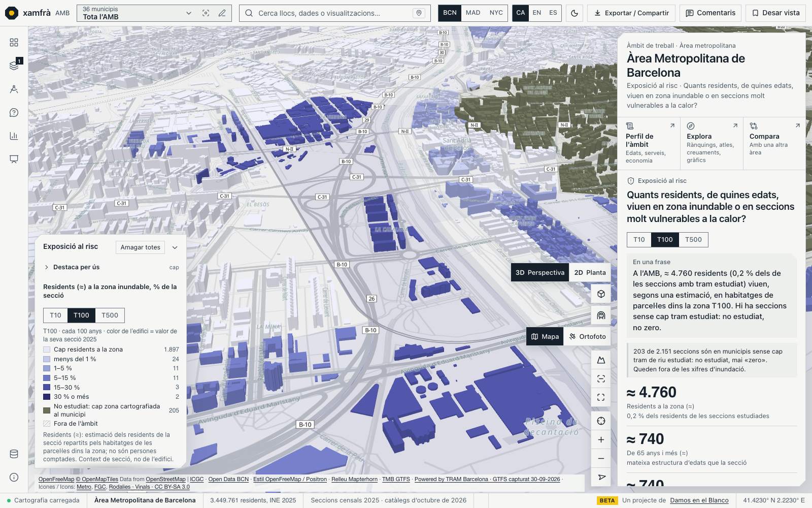The image size is (812, 508).
Task: Click the search field Cerca llocs
Action: click(334, 13)
